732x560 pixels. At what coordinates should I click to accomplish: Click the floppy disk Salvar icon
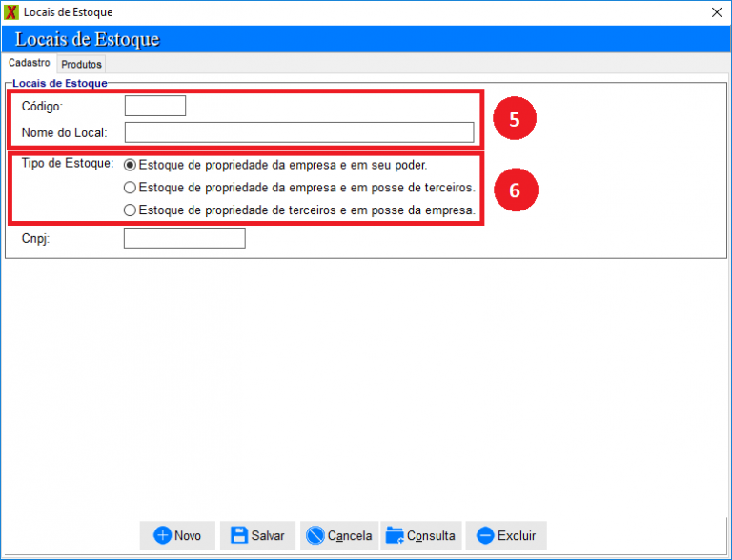(x=240, y=535)
